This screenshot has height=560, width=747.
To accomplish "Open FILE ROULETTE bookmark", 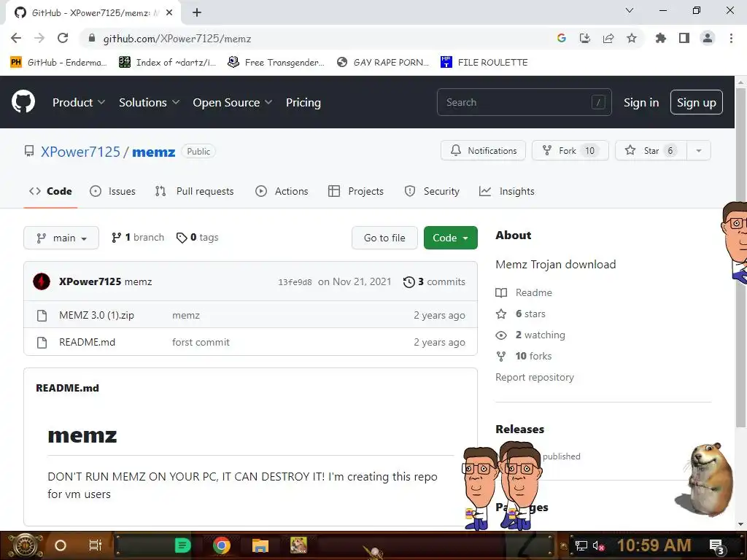I will (484, 63).
